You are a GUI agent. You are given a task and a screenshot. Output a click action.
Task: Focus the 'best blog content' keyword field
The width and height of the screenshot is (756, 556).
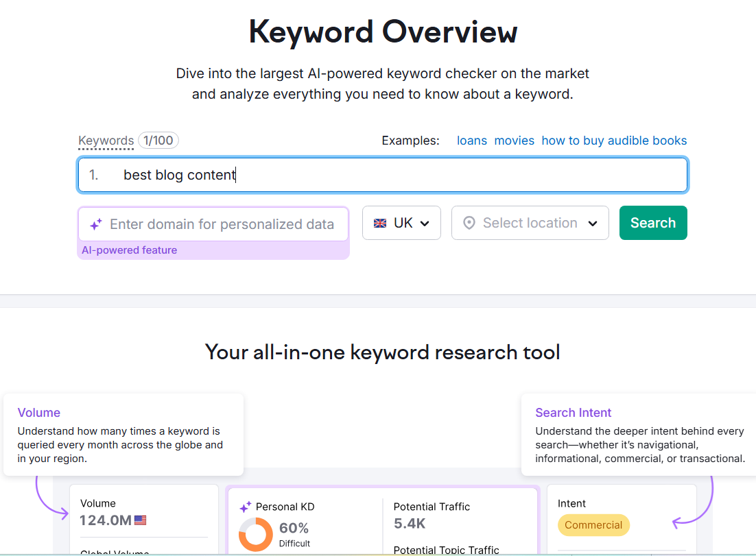pos(383,176)
